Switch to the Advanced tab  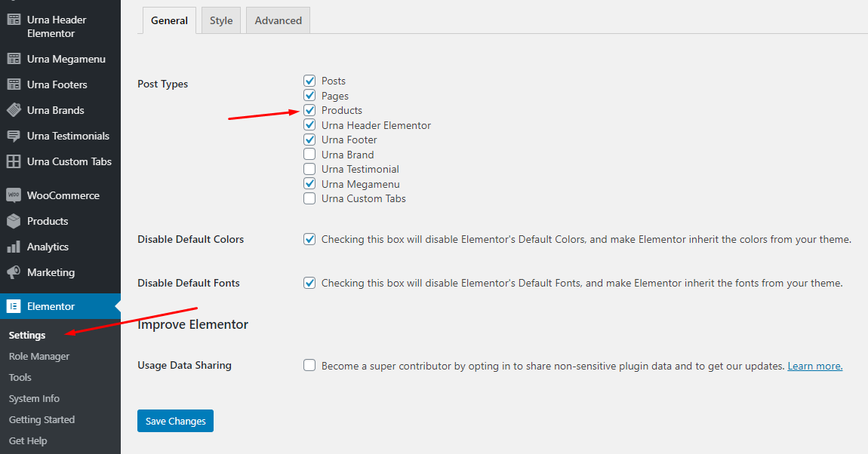(x=278, y=20)
